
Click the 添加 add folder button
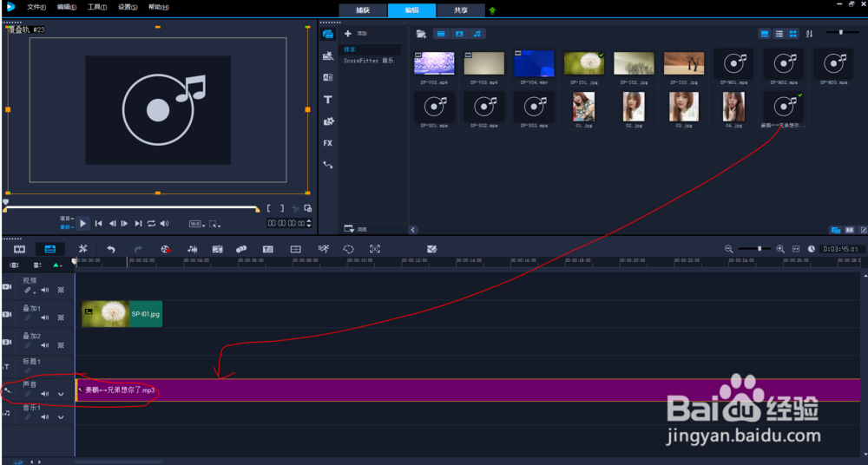[355, 34]
